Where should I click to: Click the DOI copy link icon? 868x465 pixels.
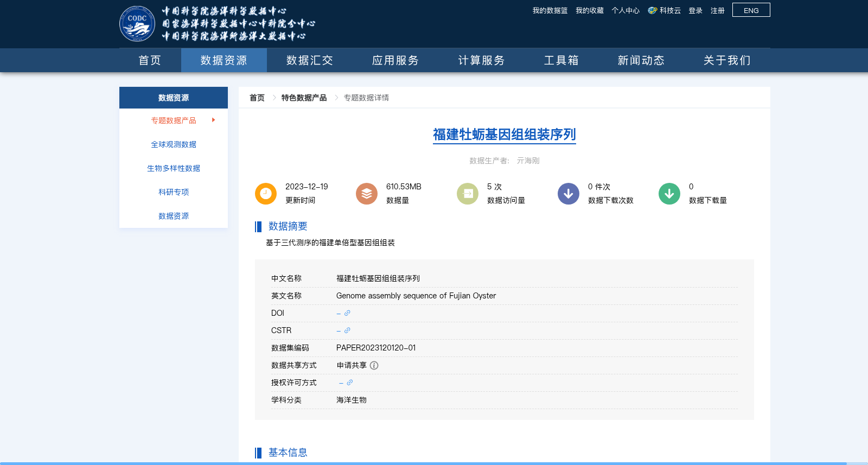[x=347, y=313]
